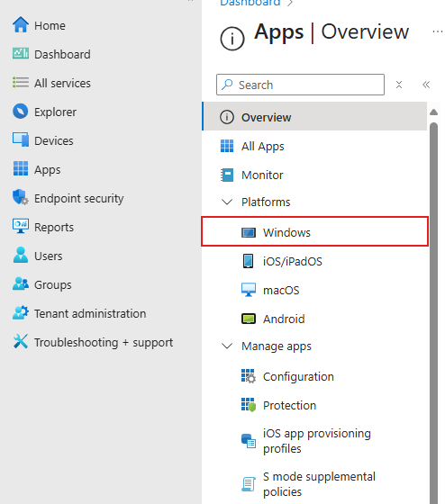Viewport: 445px width, 504px height.
Task: Click the Manage apps section label
Action: 277,346
